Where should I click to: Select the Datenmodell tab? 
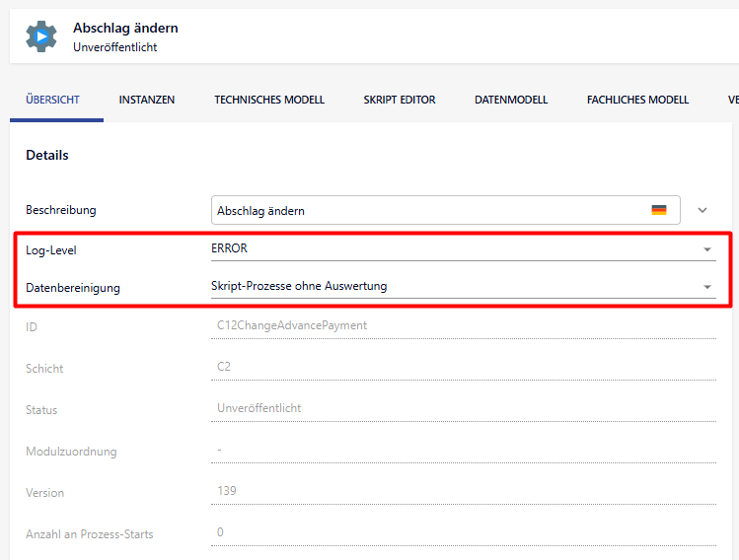[x=510, y=100]
